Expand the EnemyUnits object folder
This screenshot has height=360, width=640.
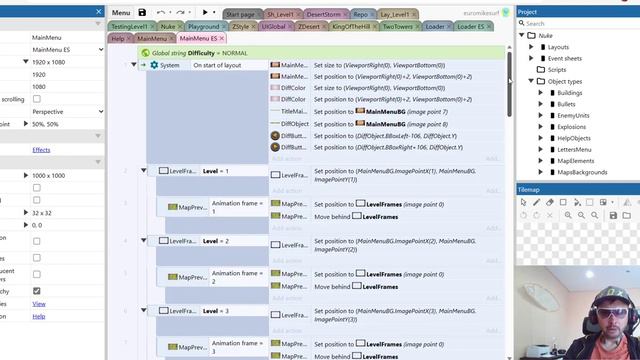[x=540, y=116]
